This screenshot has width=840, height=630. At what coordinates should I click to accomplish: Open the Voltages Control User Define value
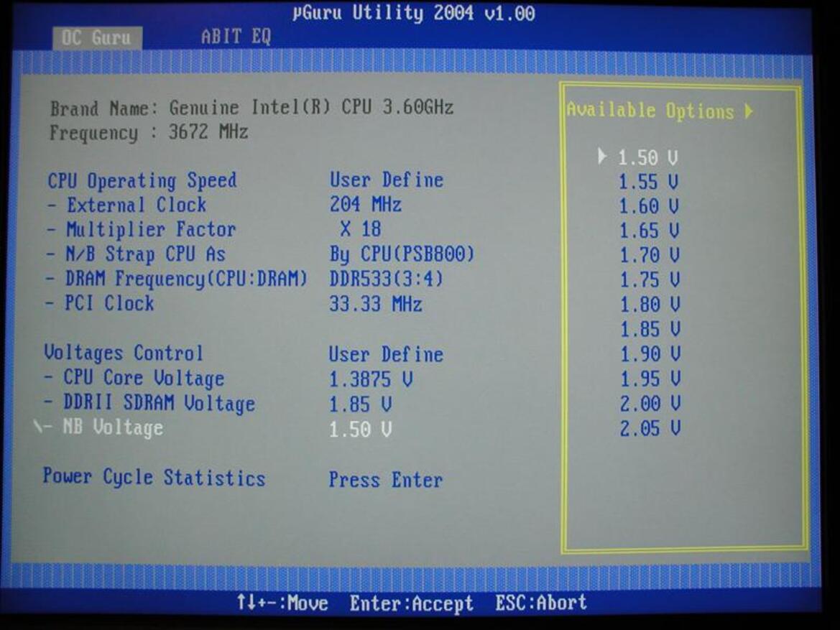(x=386, y=355)
